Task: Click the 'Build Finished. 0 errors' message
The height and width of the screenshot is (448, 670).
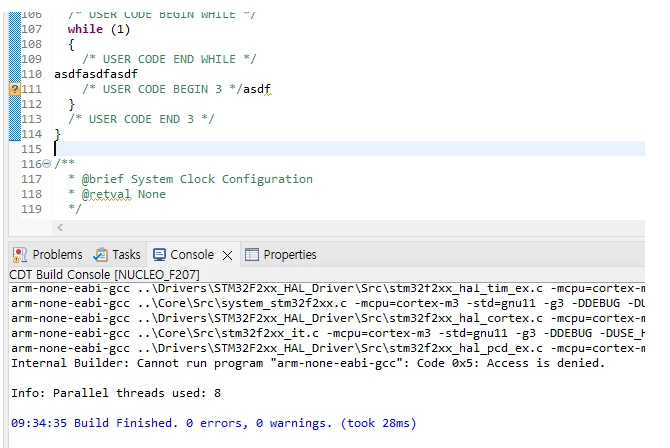Action: tap(214, 423)
